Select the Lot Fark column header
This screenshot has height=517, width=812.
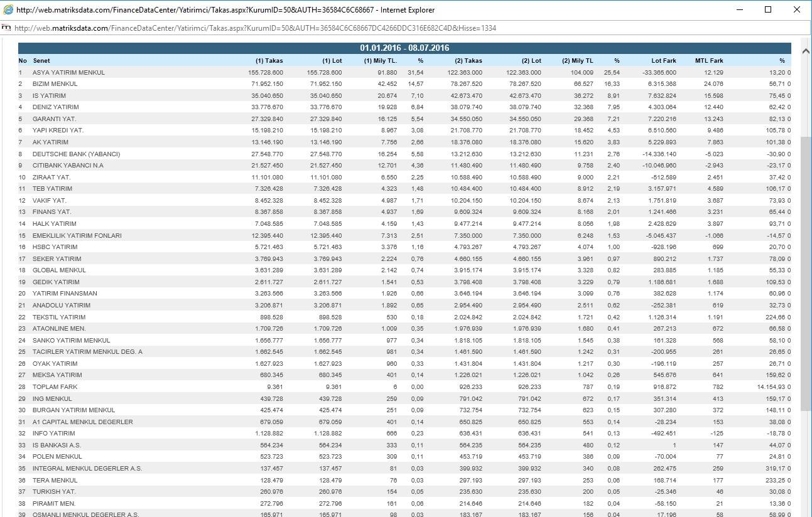(x=663, y=61)
